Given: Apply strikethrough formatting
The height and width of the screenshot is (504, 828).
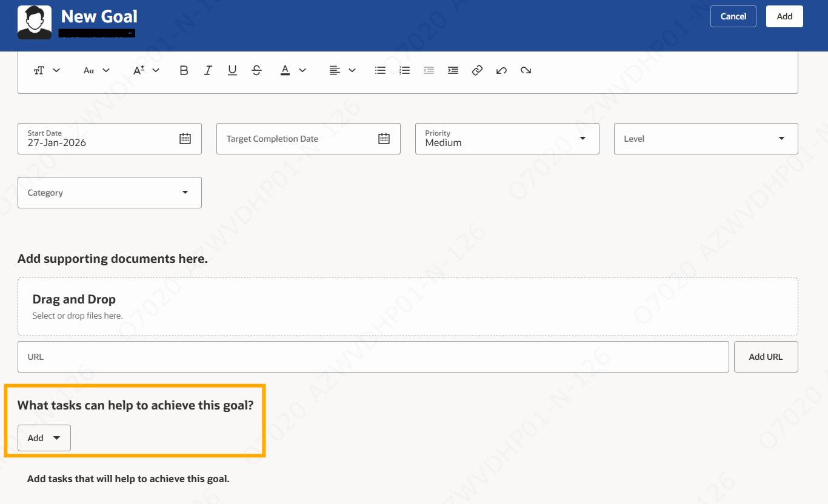Looking at the screenshot, I should click(256, 70).
